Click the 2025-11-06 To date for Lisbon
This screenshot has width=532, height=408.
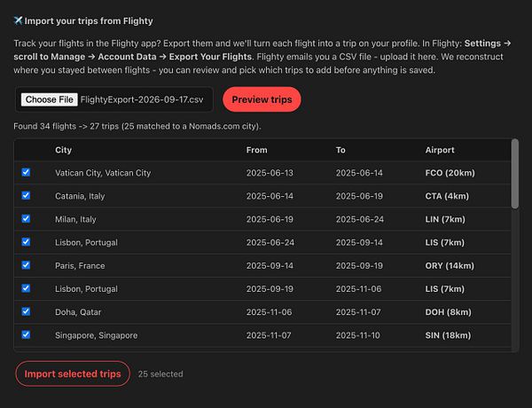click(358, 289)
